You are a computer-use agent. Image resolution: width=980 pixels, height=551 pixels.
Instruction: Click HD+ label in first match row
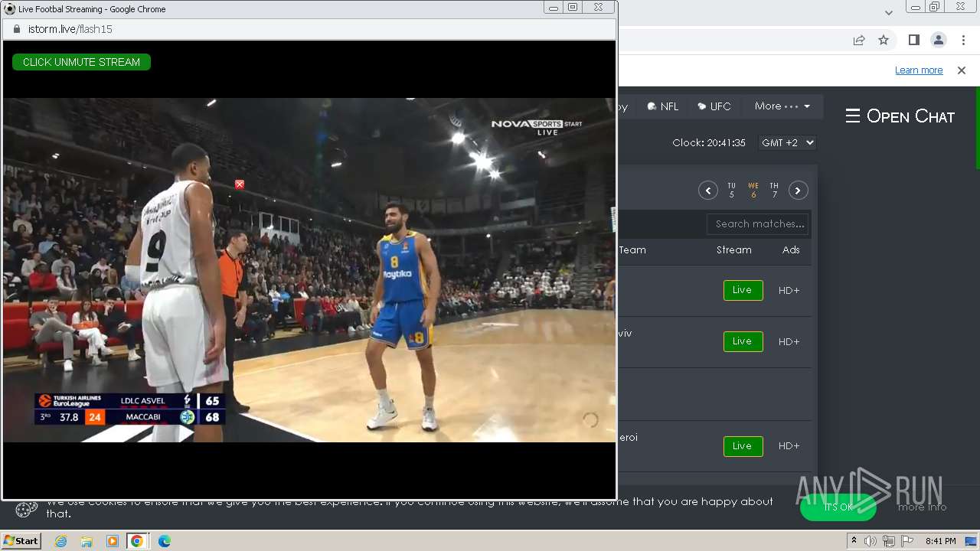[x=789, y=291]
